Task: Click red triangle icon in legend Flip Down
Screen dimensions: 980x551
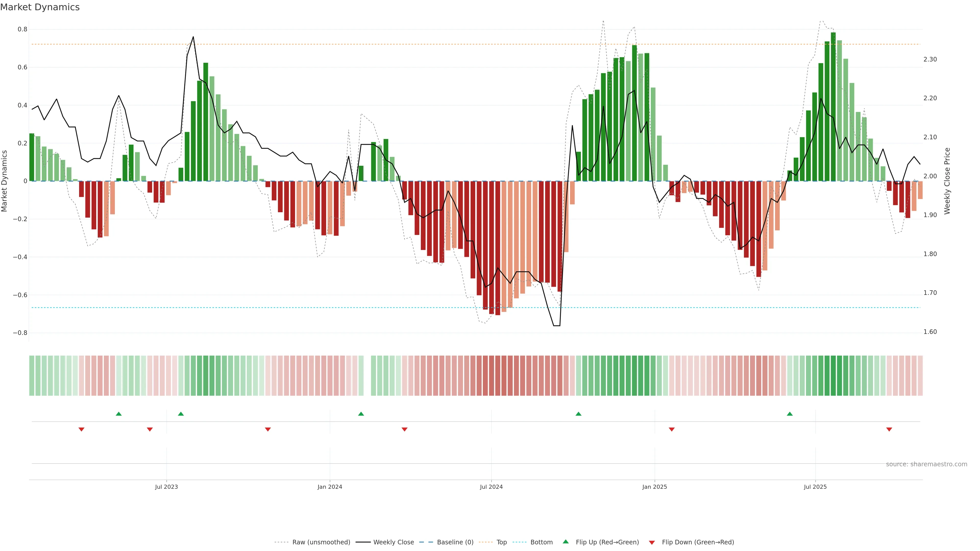Action: click(652, 543)
